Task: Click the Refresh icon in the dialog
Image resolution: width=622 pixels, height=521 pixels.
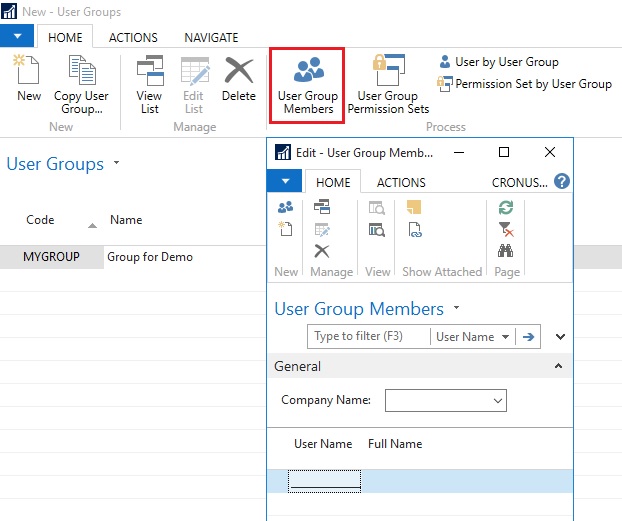Action: coord(506,208)
